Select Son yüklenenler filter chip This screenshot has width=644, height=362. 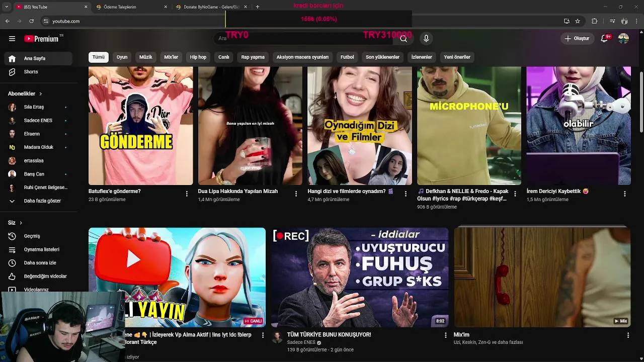[382, 57]
